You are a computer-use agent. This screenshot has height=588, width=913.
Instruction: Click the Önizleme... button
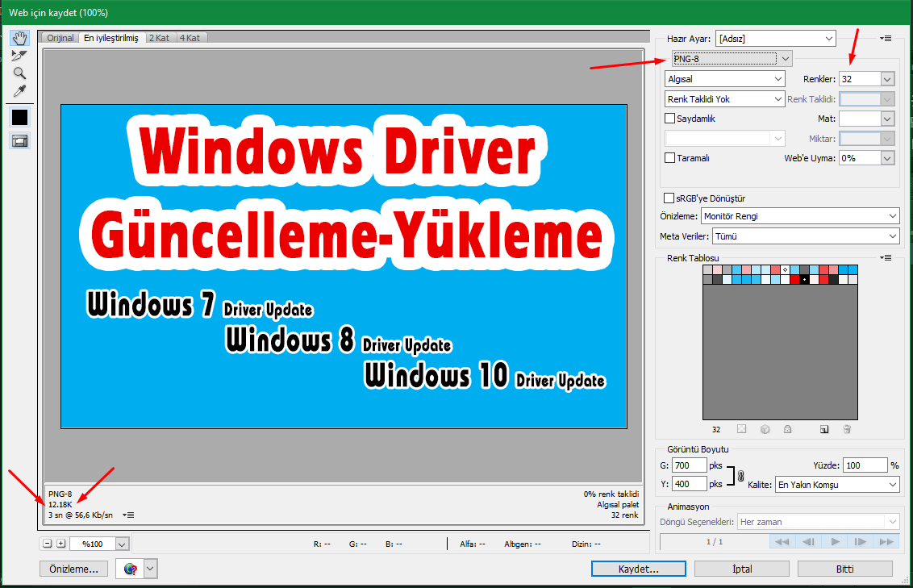point(74,569)
